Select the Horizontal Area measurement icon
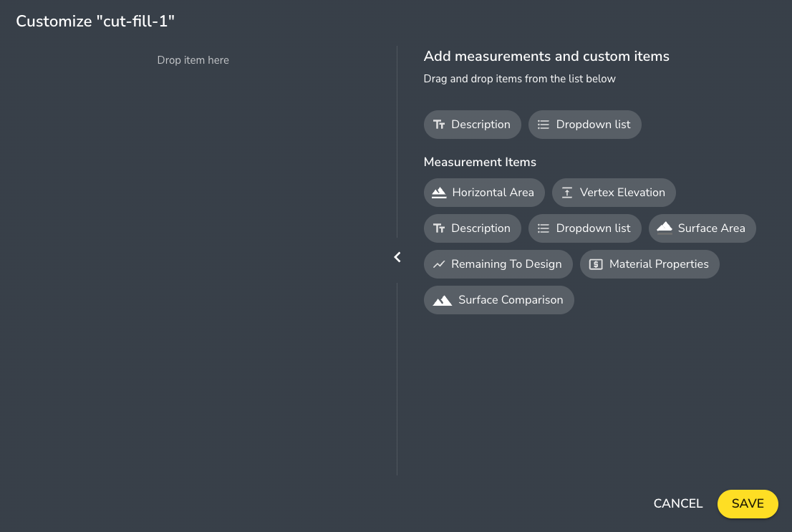The height and width of the screenshot is (532, 792). coord(439,192)
